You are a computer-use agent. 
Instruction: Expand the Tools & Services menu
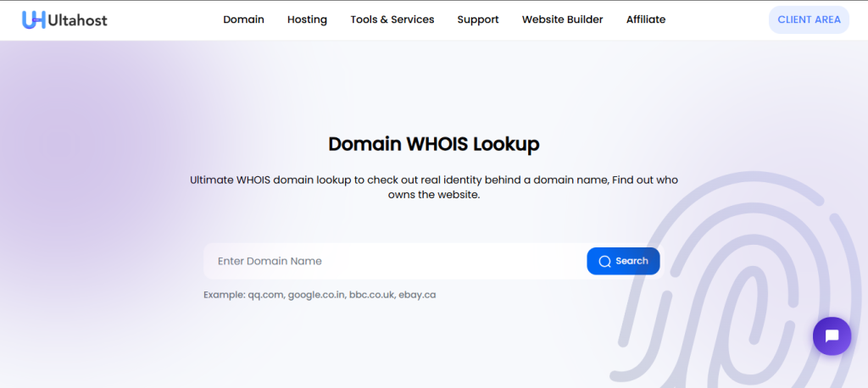click(392, 19)
